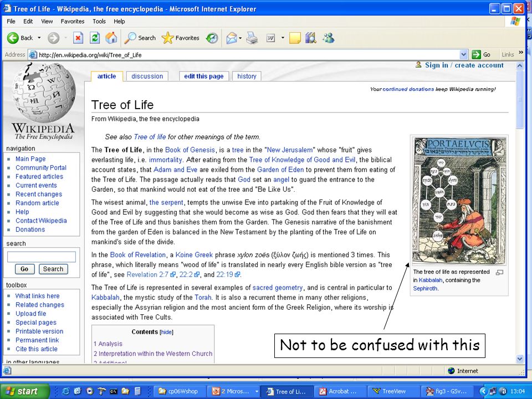532x399 pixels.
Task: Switch to the discussion tab
Action: tap(147, 76)
